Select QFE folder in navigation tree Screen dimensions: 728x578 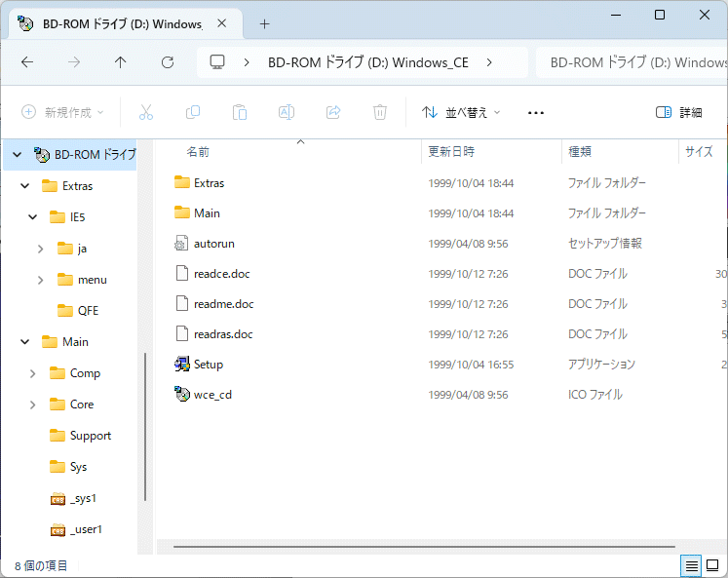tap(78, 311)
